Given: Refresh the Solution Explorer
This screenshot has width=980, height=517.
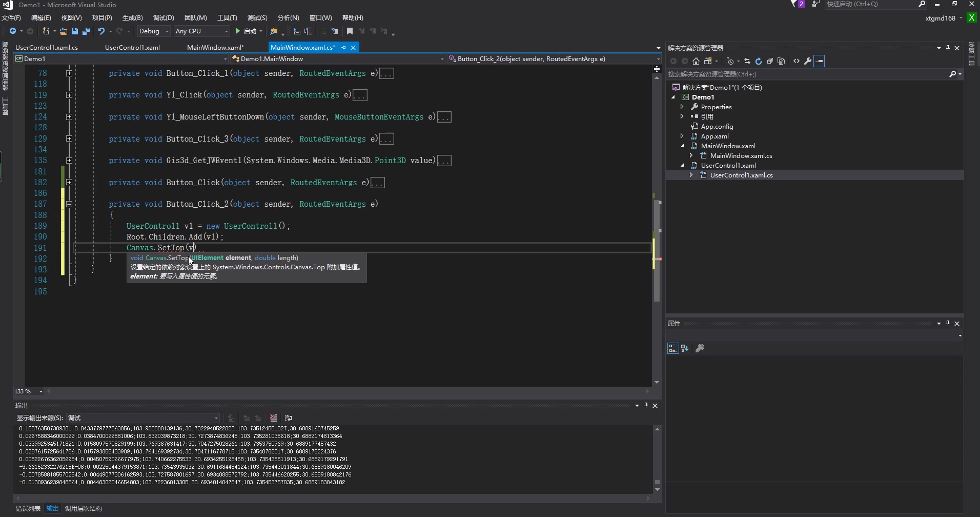Looking at the screenshot, I should point(759,61).
